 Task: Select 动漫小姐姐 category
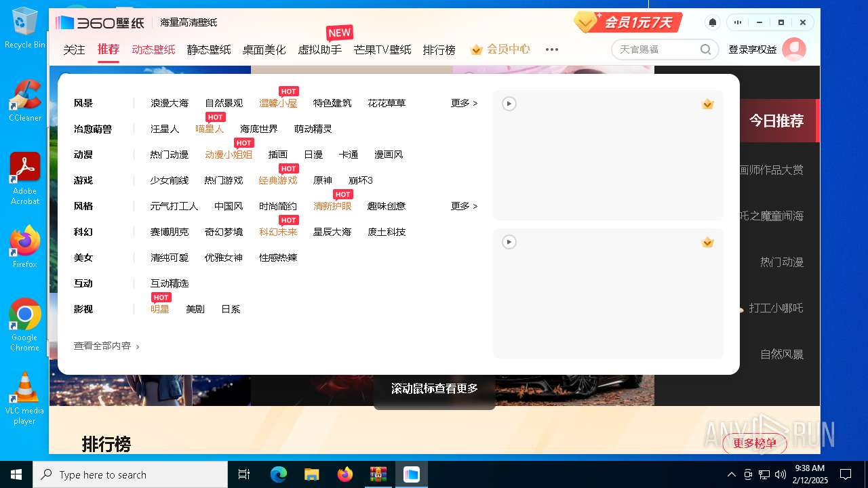(229, 155)
